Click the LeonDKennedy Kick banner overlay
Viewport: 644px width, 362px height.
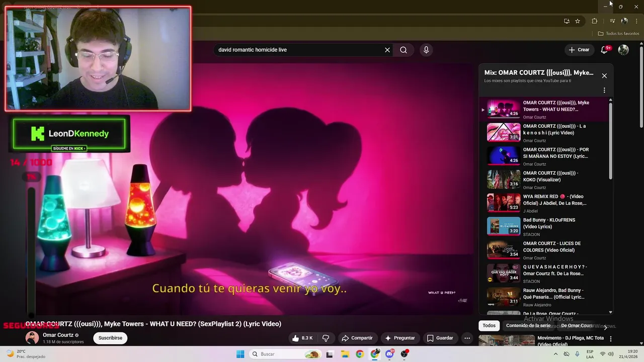click(x=69, y=134)
